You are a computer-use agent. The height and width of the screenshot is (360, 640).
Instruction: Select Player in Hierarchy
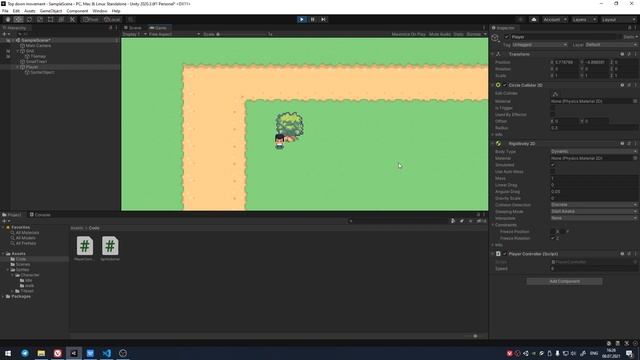point(32,67)
